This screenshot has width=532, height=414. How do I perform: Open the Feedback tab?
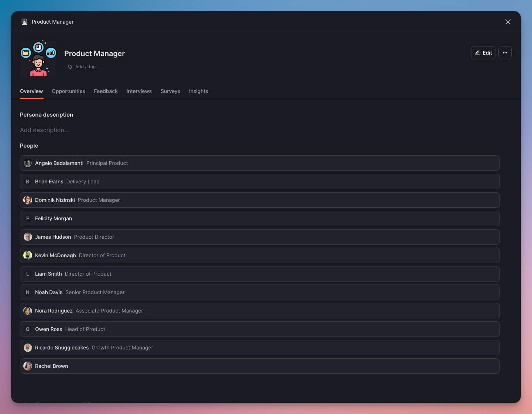(106, 91)
